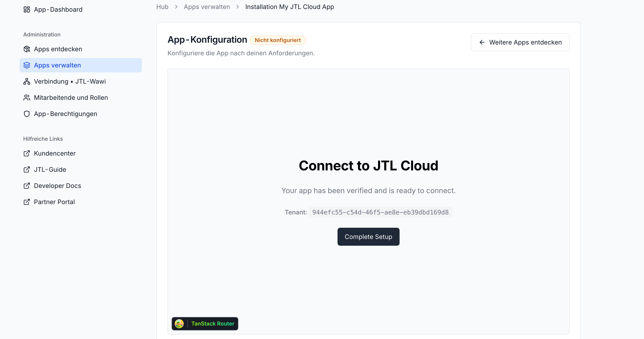Click the chevron after Apps verwalten breadcrumb
Image resolution: width=644 pixels, height=339 pixels.
coord(238,7)
